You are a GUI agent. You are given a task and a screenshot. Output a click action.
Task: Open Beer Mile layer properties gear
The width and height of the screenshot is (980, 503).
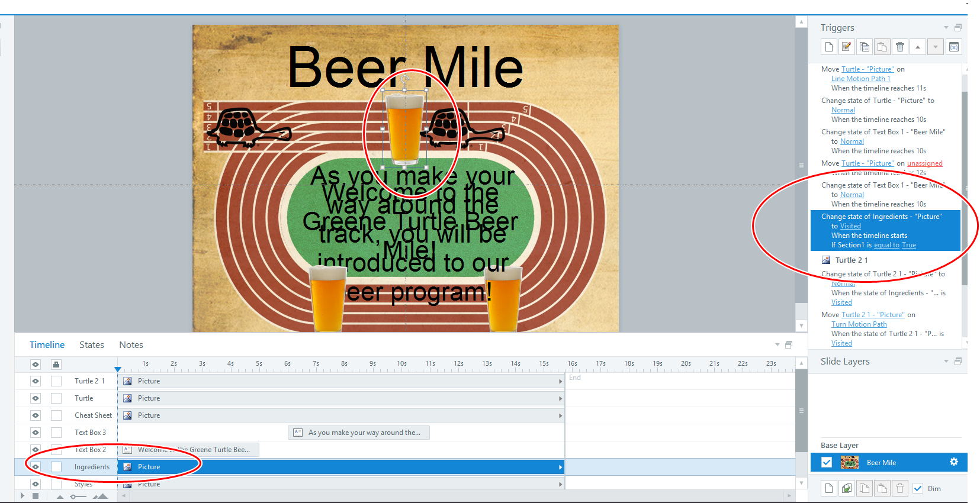point(953,462)
